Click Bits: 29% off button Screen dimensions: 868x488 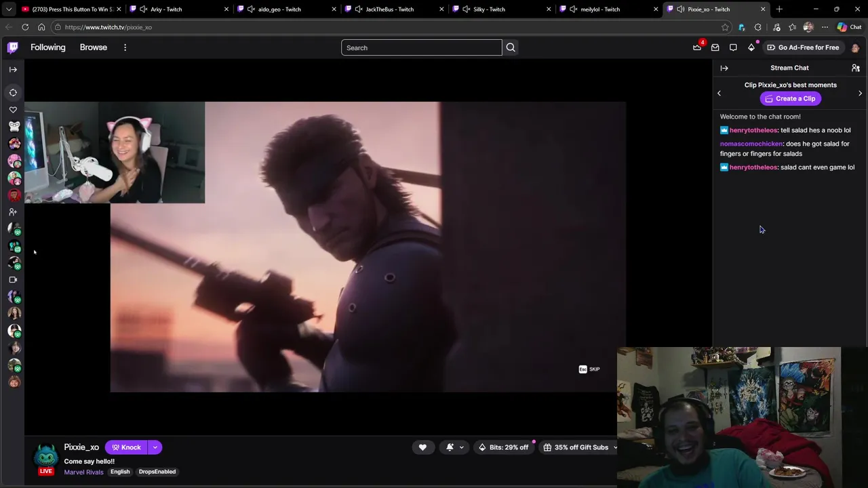click(503, 447)
